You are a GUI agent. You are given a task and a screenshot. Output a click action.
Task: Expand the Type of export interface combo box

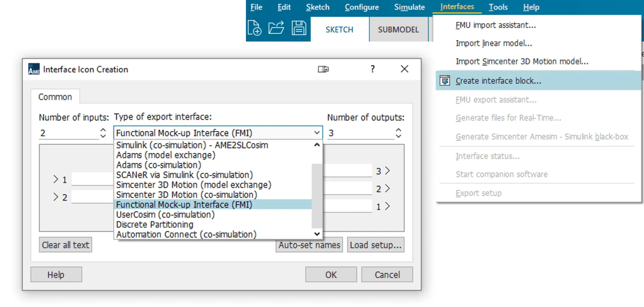tap(218, 133)
